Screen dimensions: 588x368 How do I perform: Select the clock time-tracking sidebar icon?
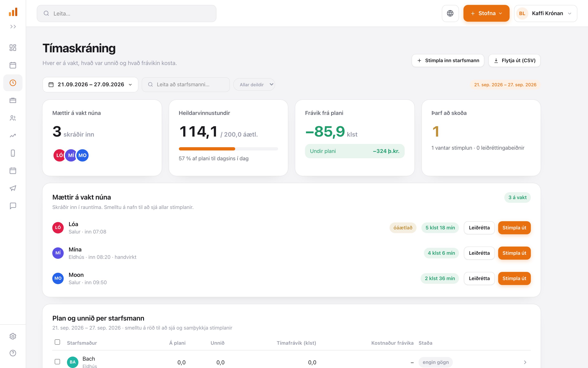(x=13, y=83)
